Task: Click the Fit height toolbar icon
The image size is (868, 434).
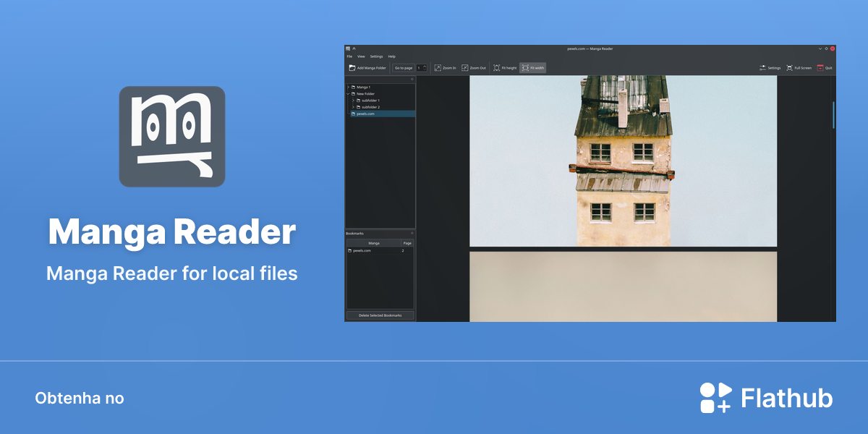Action: [x=497, y=68]
